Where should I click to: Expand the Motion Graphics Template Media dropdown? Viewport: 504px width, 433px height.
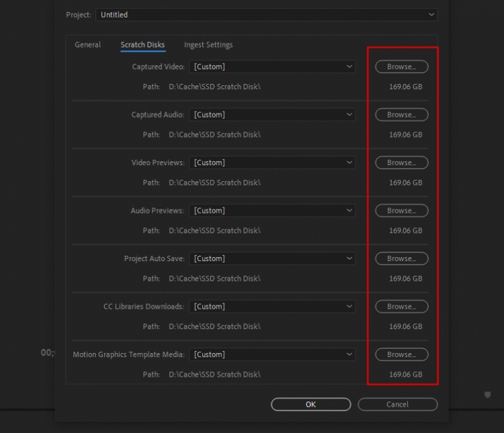(x=272, y=354)
